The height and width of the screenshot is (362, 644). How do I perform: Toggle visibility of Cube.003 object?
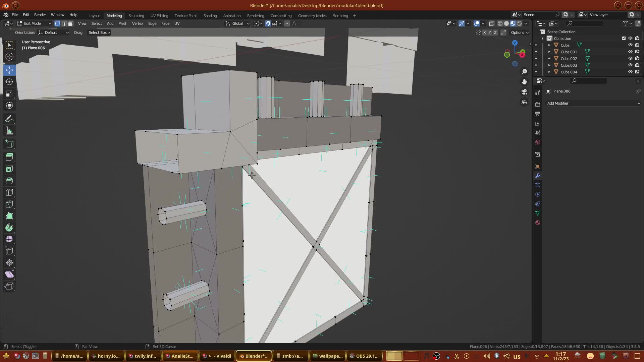[x=630, y=65]
